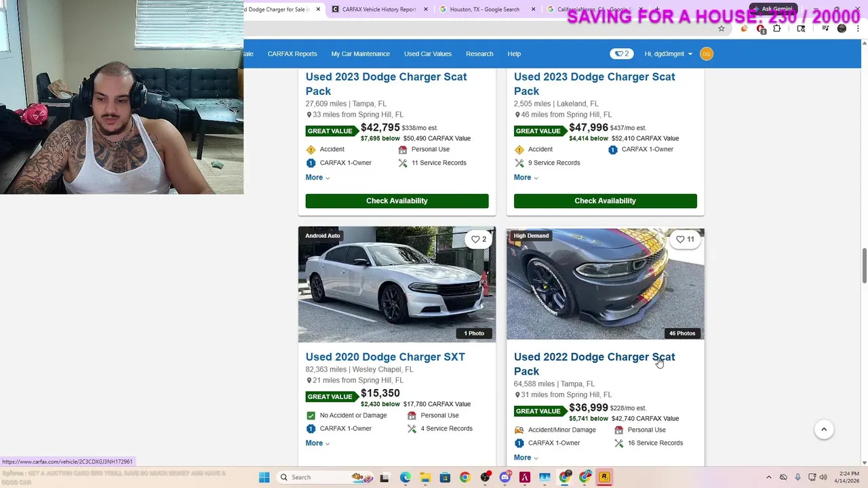
Task: Open the Help menu
Action: pyautogui.click(x=514, y=54)
